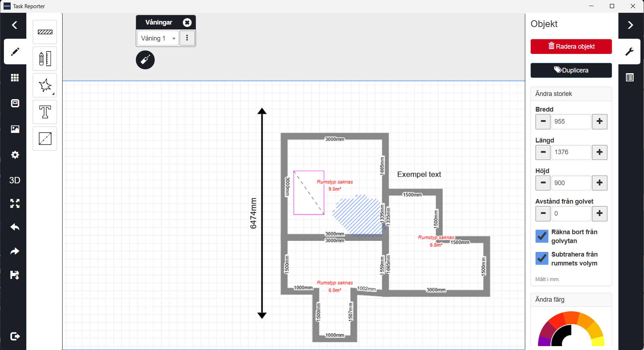Screen dimensions: 644x350
Task: Select the wall drawing tool
Action: click(45, 32)
